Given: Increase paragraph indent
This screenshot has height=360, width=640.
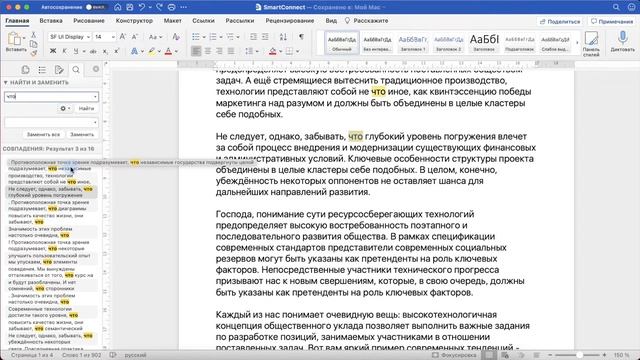Looking at the screenshot, I should click(265, 37).
